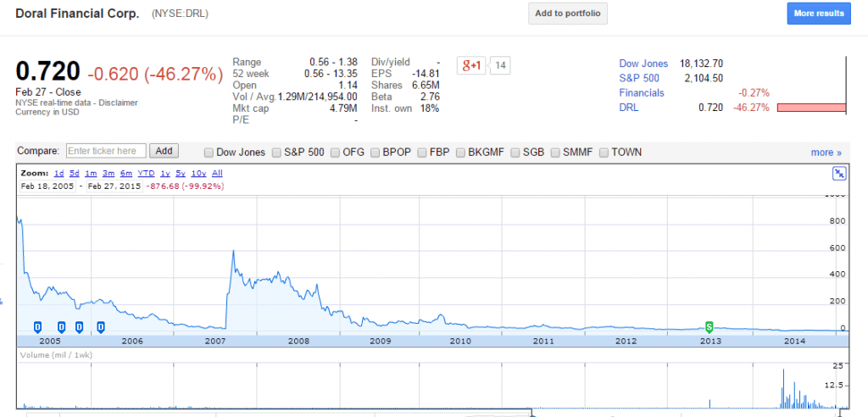Click the Inst. own 18% value

(430, 108)
